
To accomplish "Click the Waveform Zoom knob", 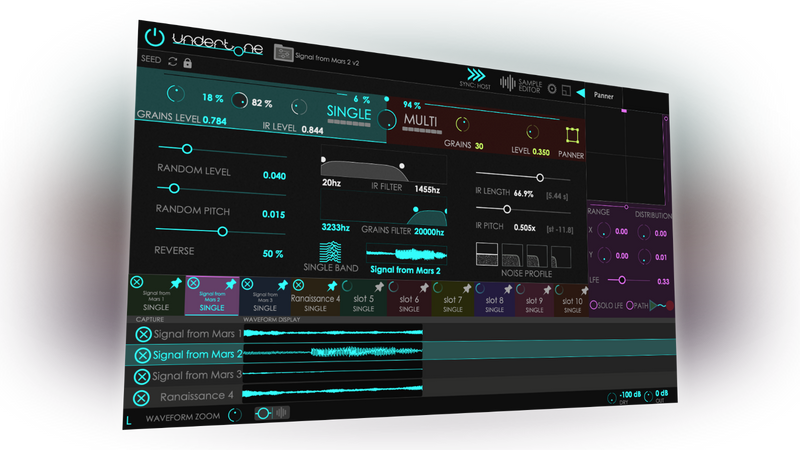I will [x=235, y=415].
